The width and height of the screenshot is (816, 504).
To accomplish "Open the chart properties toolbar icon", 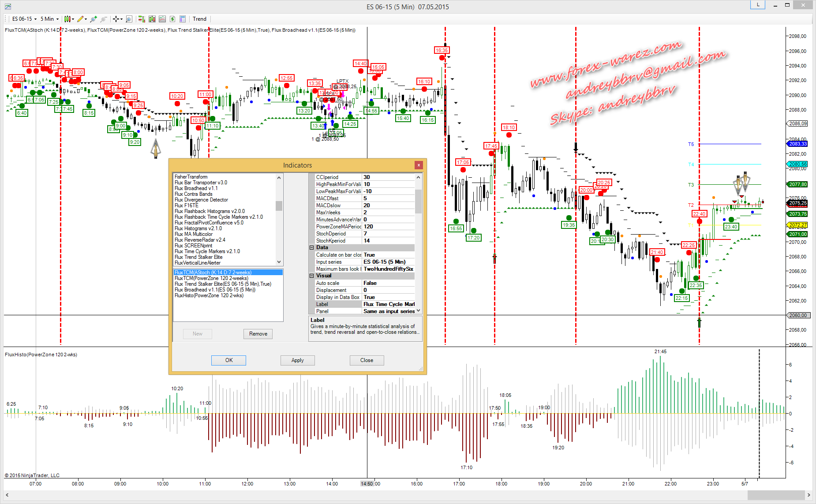I will 183,19.
